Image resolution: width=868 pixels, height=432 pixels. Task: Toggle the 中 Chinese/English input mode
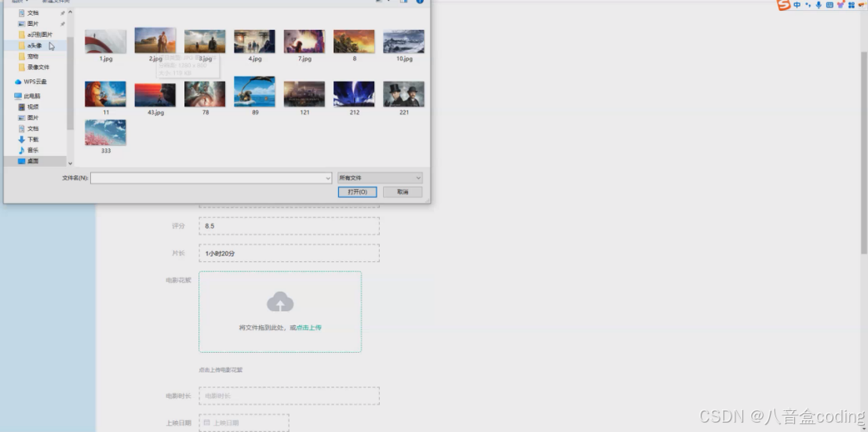[x=797, y=5]
